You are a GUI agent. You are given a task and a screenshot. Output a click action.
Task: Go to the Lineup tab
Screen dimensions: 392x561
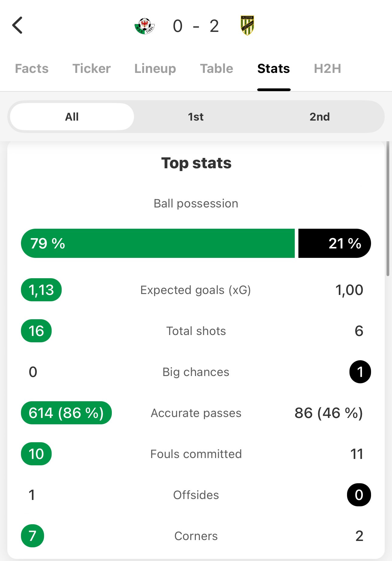pos(155,69)
